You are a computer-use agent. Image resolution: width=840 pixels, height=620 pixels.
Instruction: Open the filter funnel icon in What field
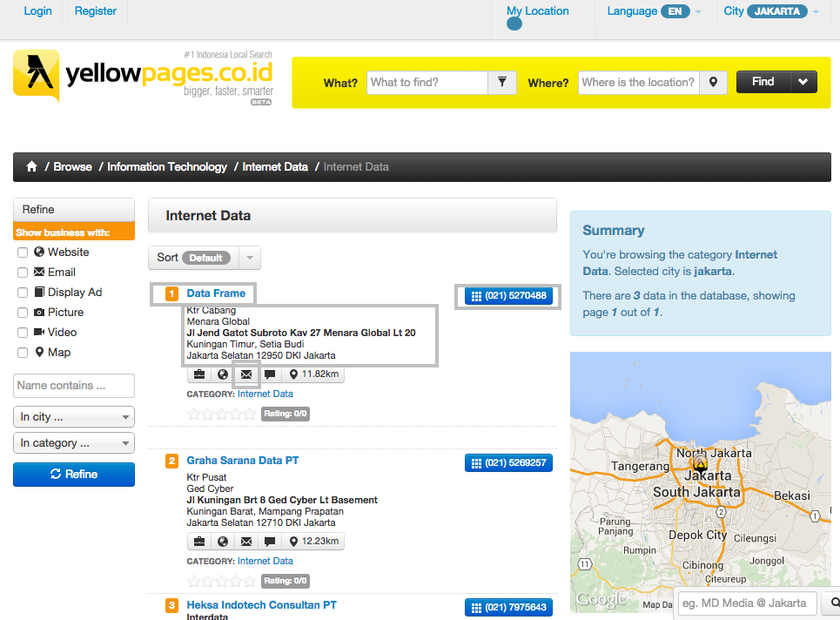tap(502, 83)
